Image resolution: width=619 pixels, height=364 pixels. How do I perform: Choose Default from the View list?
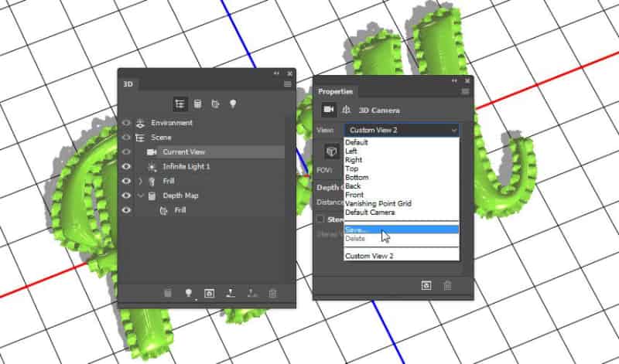click(402, 142)
